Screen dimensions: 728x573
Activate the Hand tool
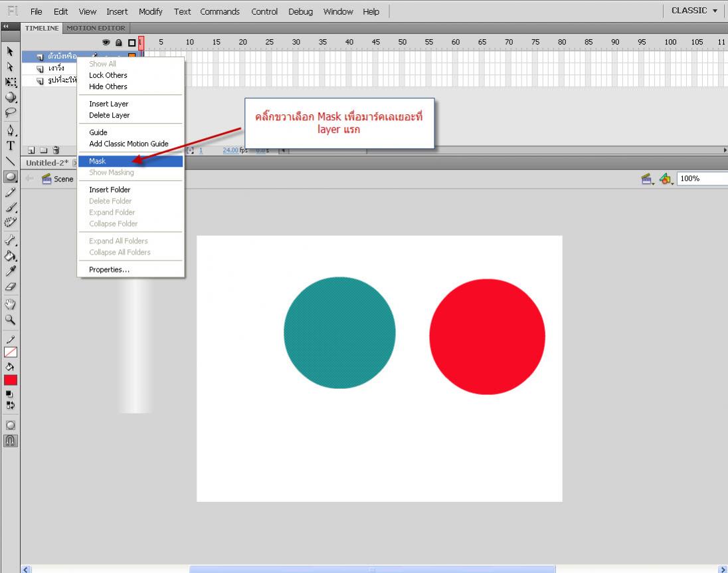[x=10, y=304]
